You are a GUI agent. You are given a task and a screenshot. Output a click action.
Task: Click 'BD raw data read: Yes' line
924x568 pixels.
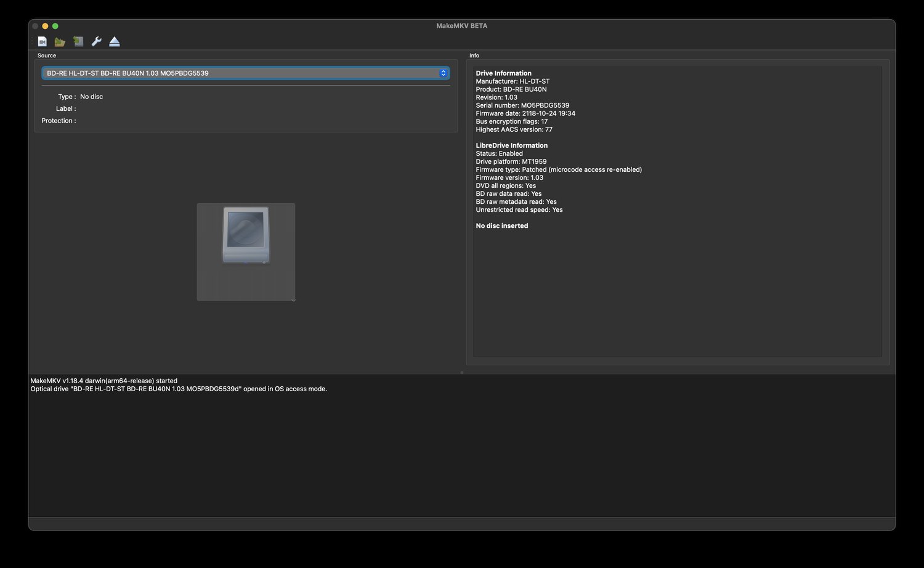tap(508, 193)
